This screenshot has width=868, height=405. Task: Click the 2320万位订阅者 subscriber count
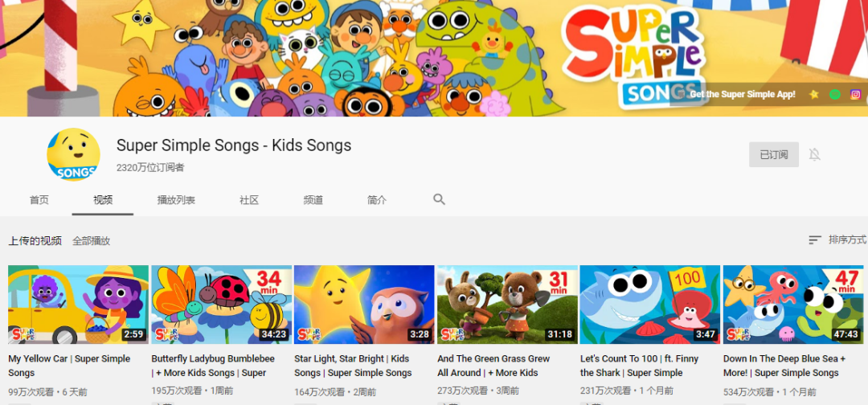click(x=150, y=168)
